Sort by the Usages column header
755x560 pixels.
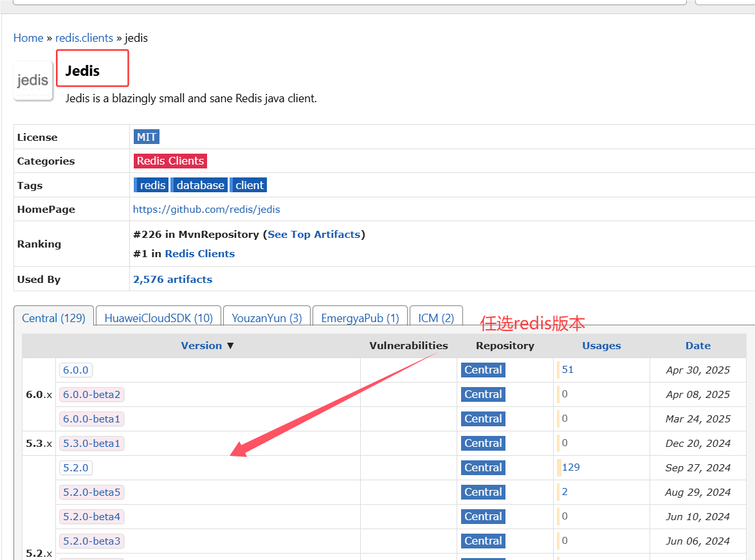point(601,346)
